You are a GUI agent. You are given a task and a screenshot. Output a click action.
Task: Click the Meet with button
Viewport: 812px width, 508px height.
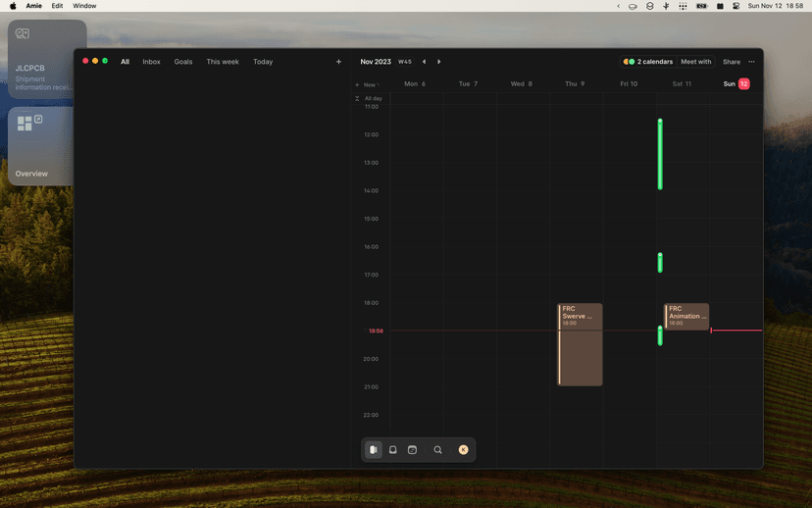tap(696, 62)
